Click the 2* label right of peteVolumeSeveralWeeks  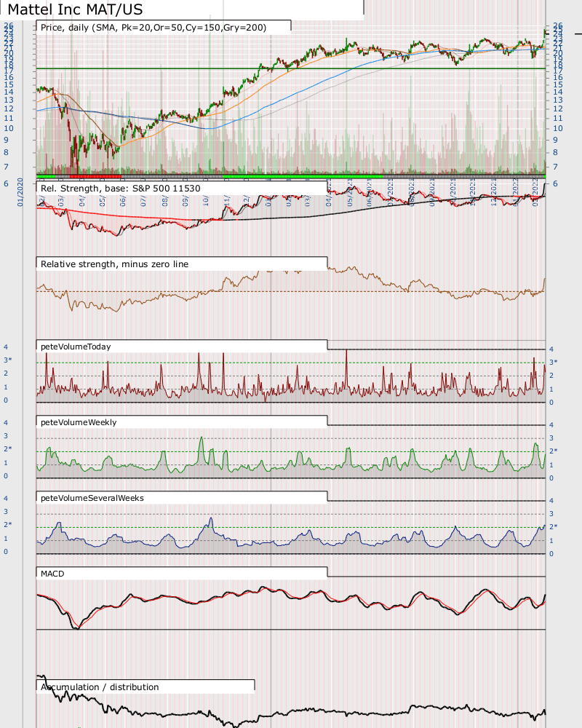pyautogui.click(x=553, y=527)
